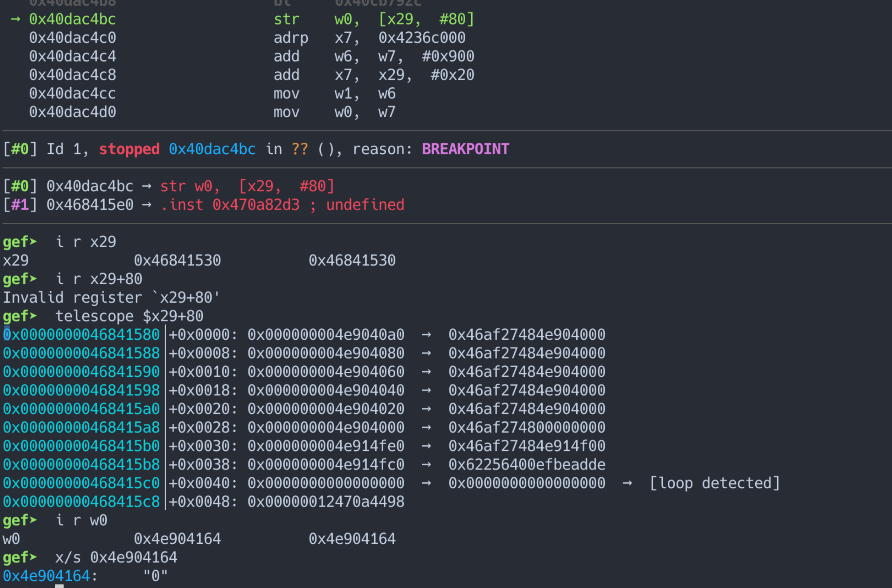Image resolution: width=892 pixels, height=588 pixels.
Task: Select telescope address 0x00000000468415c0
Action: click(x=81, y=483)
